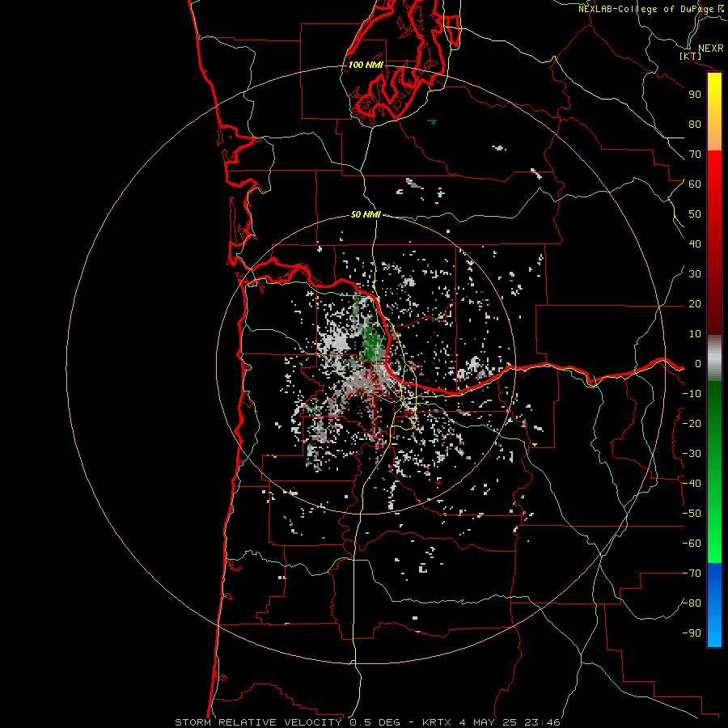
Task: Click the gray zero-velocity color bar segment
Action: 714,358
